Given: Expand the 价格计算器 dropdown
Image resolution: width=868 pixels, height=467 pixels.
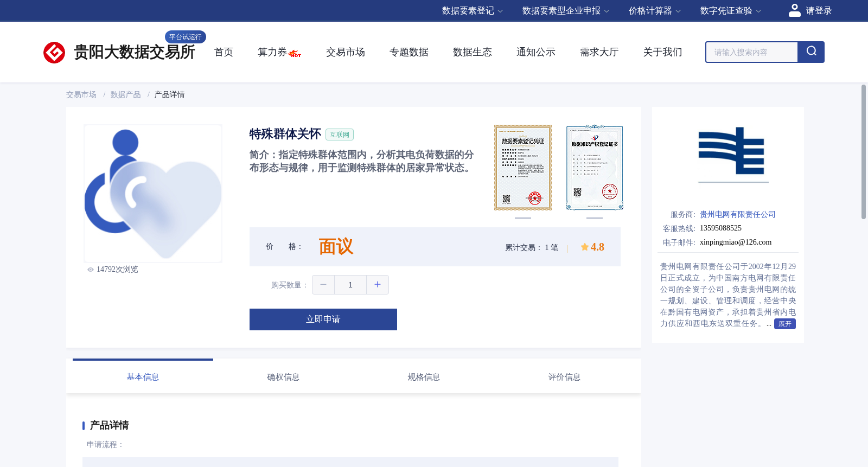Looking at the screenshot, I should pyautogui.click(x=655, y=11).
